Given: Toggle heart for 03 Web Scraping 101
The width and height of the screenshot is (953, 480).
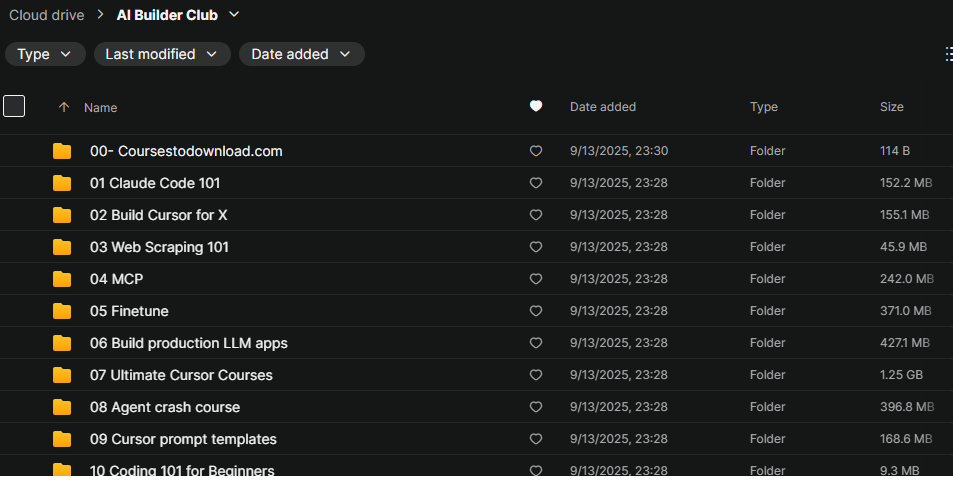Looking at the screenshot, I should click(x=535, y=247).
